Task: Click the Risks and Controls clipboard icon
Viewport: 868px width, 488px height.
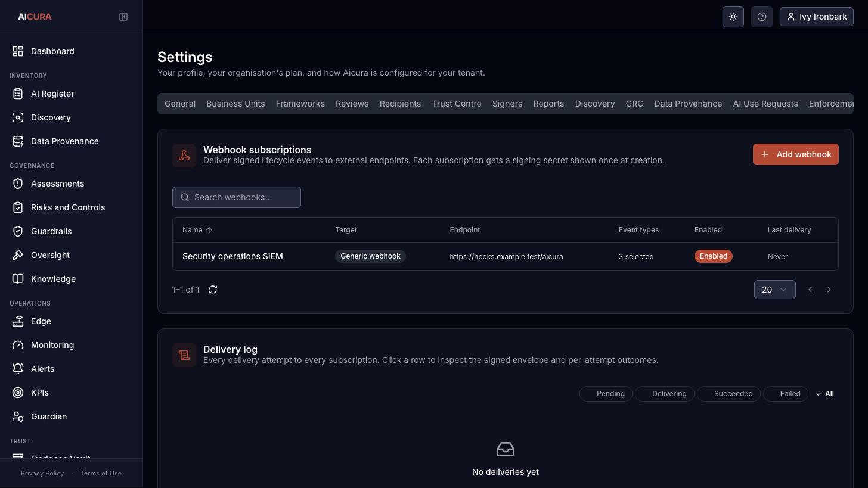Action: 18,207
